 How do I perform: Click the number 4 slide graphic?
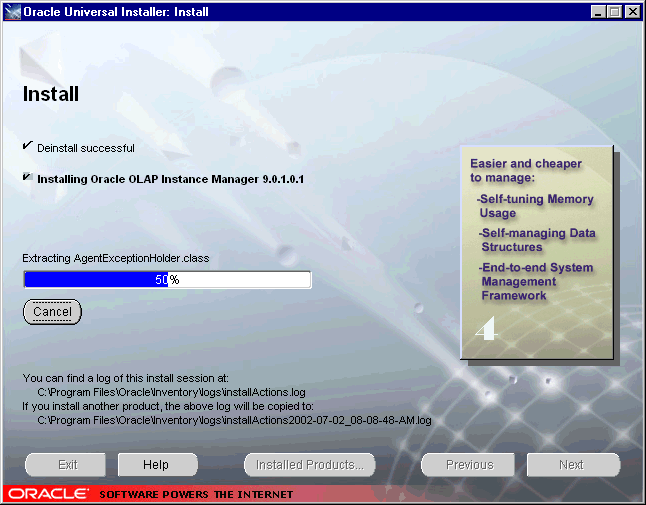tap(487, 329)
